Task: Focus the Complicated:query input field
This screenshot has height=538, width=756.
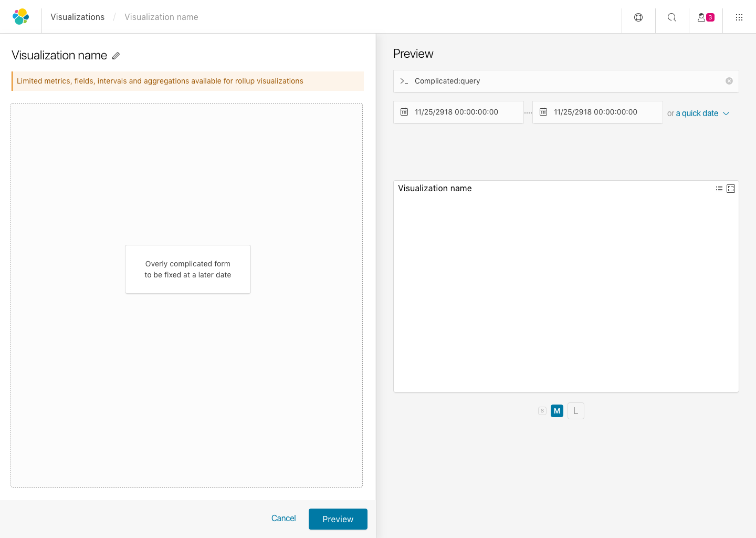Action: (566, 81)
